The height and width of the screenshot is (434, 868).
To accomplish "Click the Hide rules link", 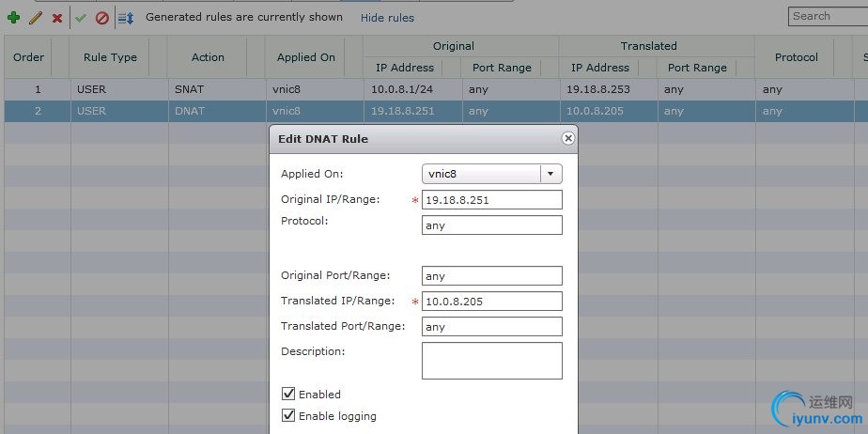I will [387, 18].
